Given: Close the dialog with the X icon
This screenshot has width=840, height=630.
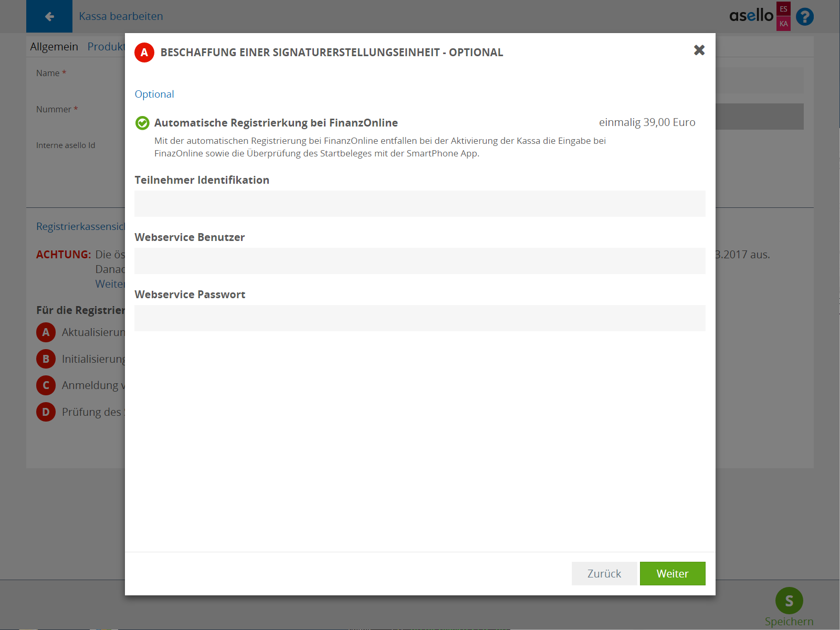Looking at the screenshot, I should click(x=699, y=50).
